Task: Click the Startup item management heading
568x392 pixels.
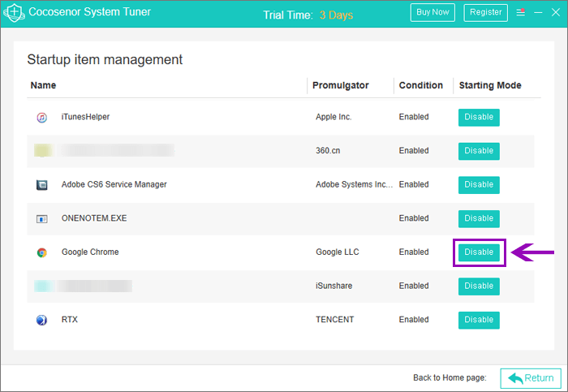Action: [105, 60]
